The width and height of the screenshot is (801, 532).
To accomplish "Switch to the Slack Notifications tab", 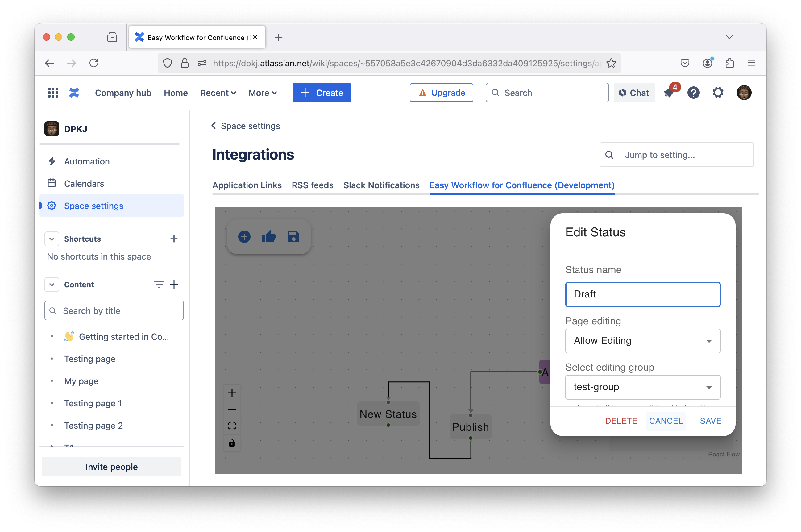I will (x=381, y=185).
